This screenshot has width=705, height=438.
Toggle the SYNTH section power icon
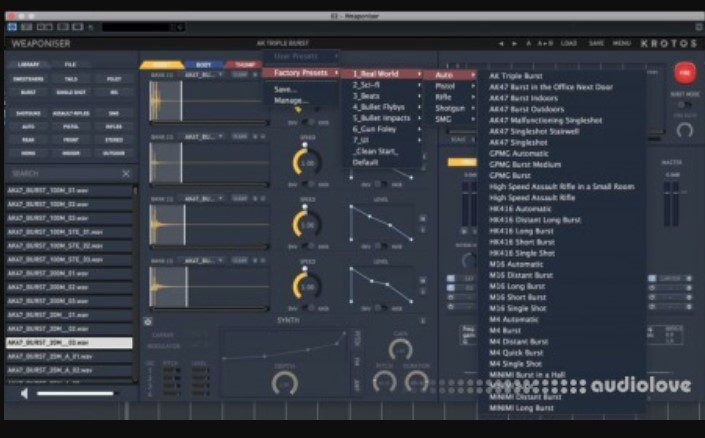pos(148,322)
